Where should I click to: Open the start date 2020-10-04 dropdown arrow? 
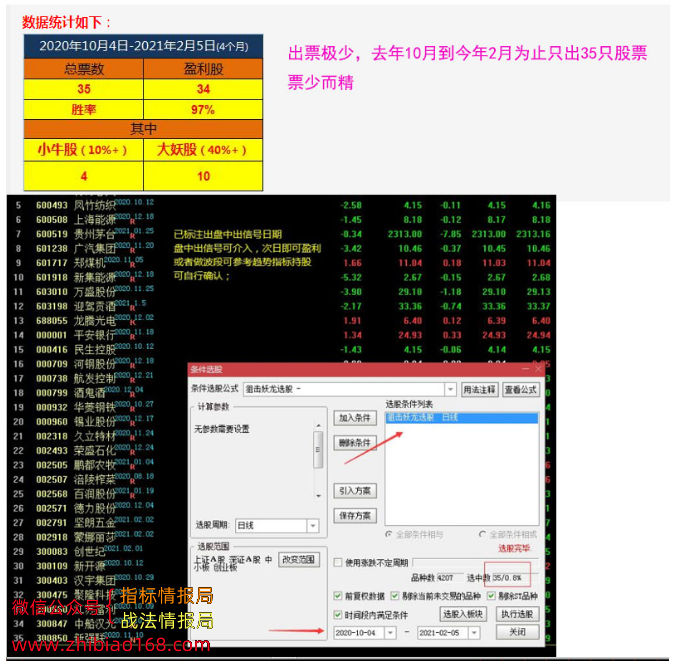pos(390,633)
